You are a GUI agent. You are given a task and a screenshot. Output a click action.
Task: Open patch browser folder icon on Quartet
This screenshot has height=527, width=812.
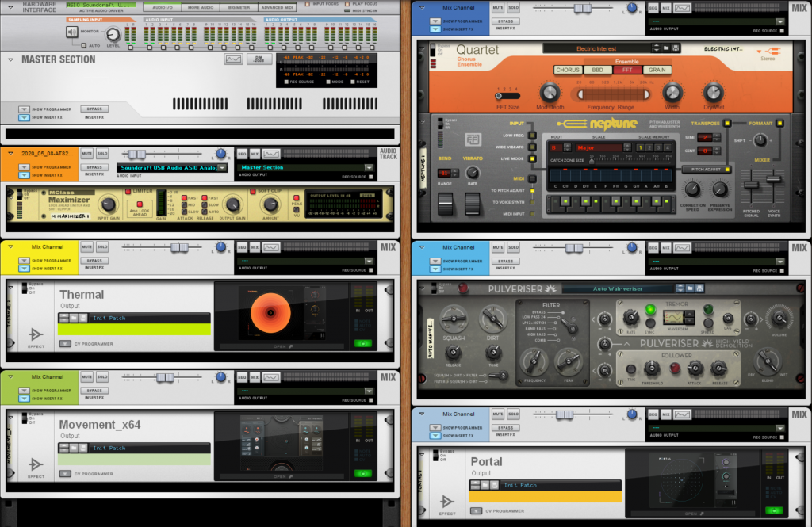click(665, 48)
